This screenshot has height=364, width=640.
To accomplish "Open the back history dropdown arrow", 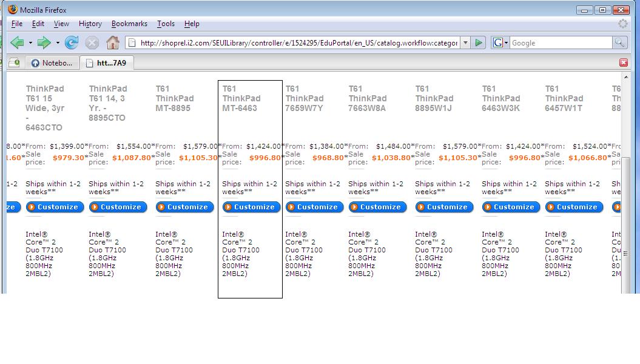I will pyautogui.click(x=30, y=42).
